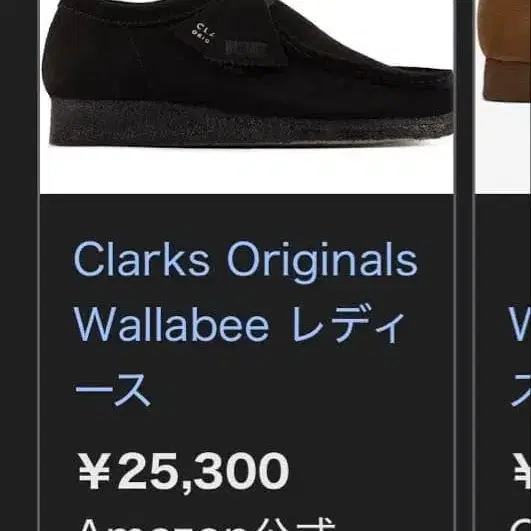The image size is (531, 531).
Task: Click the Clarks Originals Wallabee レディース title link
Action: coord(246,323)
